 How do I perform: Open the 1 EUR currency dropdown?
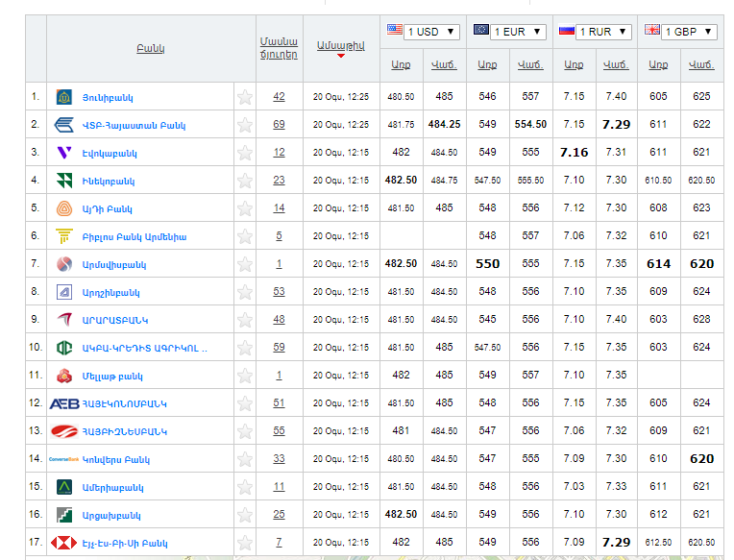pyautogui.click(x=518, y=32)
